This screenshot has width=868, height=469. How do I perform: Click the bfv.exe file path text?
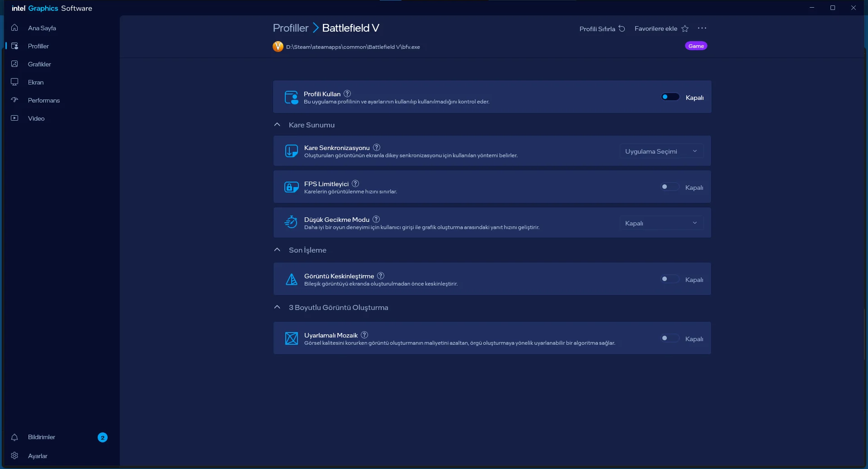click(353, 47)
